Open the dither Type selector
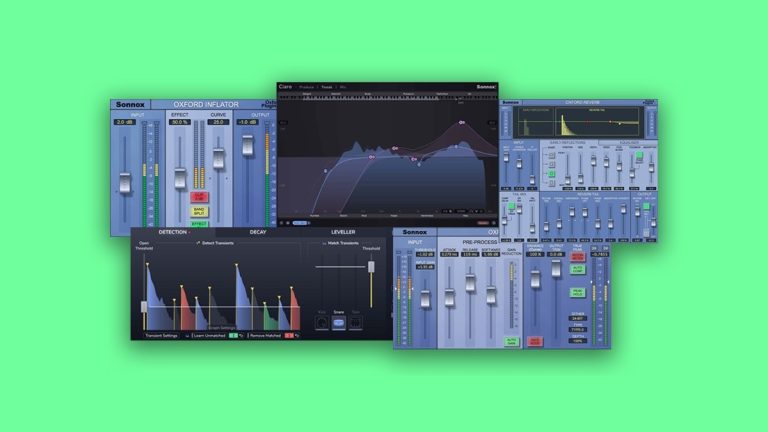768x432 pixels. click(578, 330)
